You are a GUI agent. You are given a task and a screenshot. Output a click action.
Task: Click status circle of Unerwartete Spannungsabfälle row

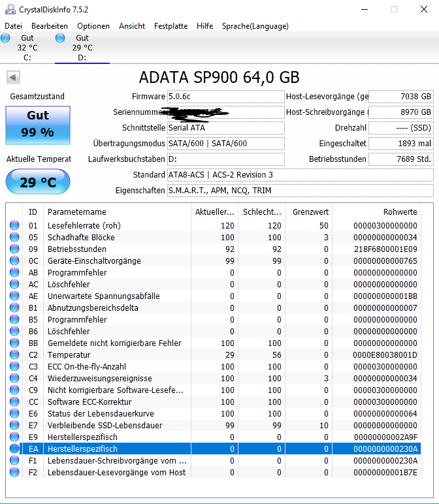click(x=14, y=296)
